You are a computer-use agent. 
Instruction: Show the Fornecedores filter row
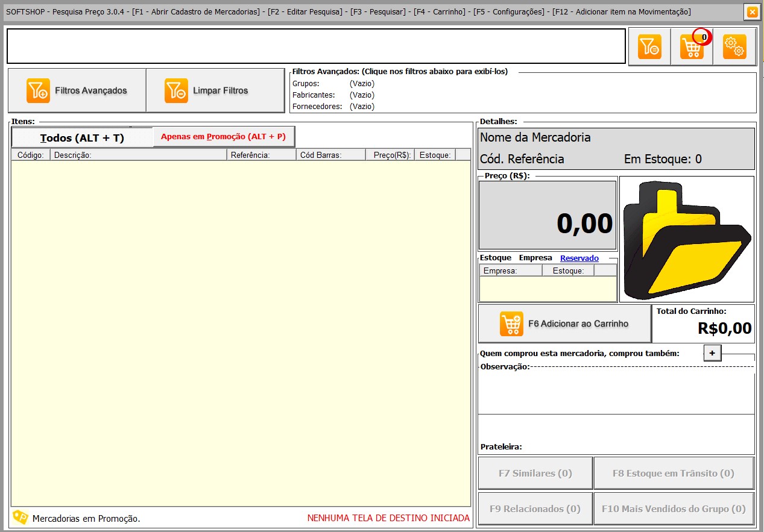[333, 107]
